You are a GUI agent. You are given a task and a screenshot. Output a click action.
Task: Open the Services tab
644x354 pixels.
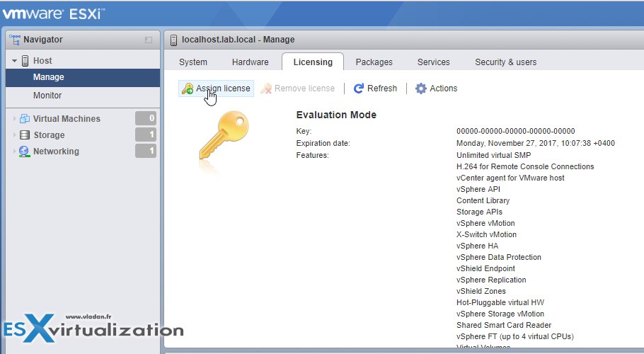pos(434,62)
